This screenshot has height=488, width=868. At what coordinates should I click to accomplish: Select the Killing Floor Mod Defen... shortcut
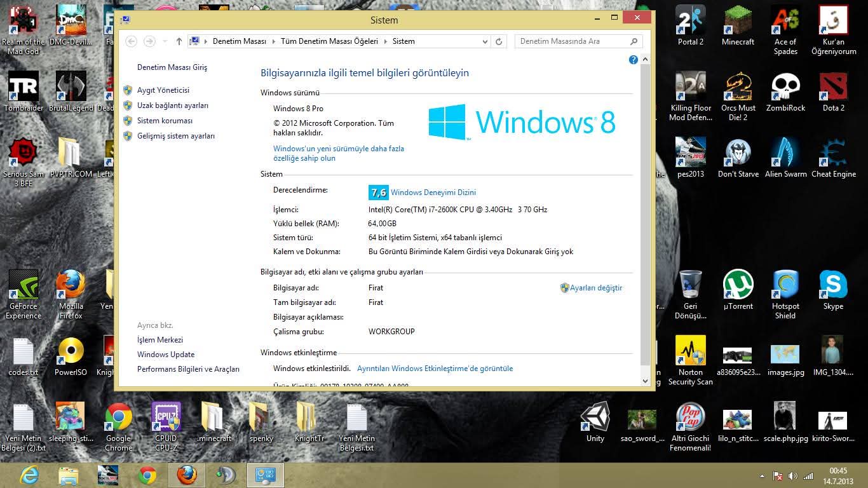pyautogui.click(x=690, y=97)
